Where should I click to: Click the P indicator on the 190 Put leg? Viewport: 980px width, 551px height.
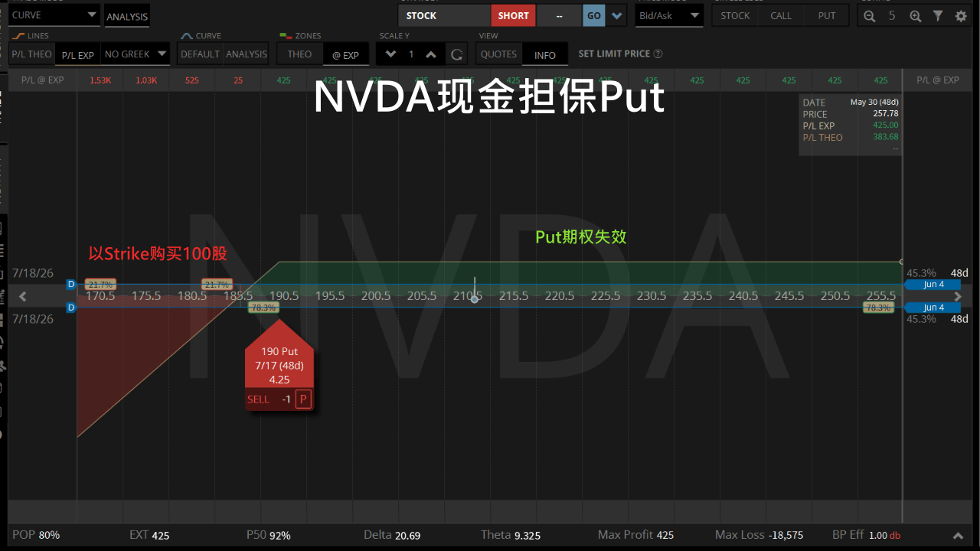(x=303, y=399)
